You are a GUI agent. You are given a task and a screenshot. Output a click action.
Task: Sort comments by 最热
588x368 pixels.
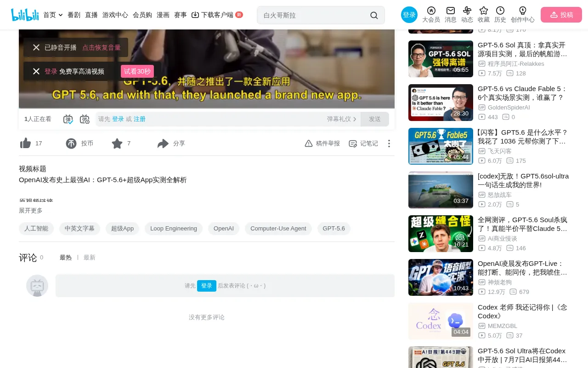66,258
